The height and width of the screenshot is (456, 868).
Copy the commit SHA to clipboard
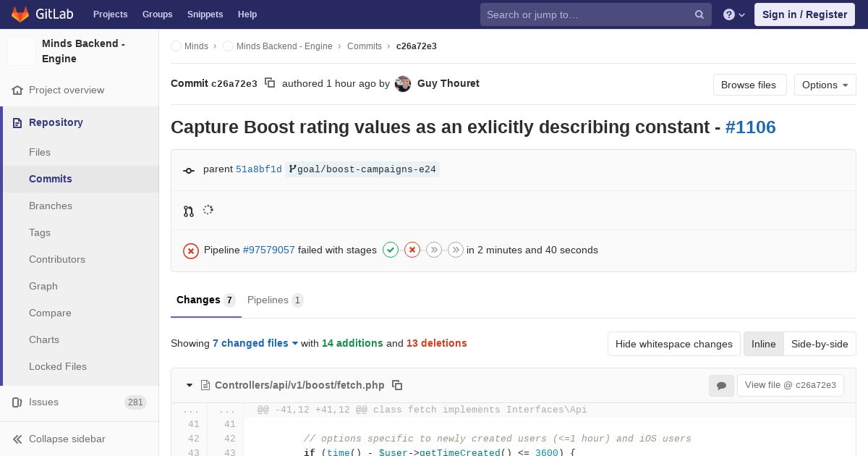coord(270,83)
